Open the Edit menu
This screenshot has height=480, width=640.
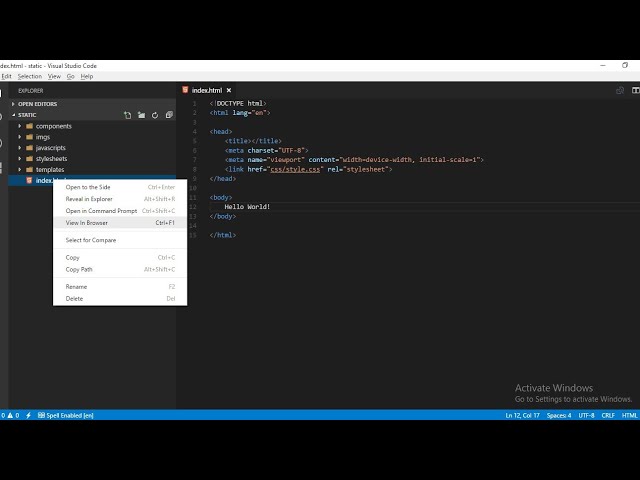pyautogui.click(x=7, y=76)
